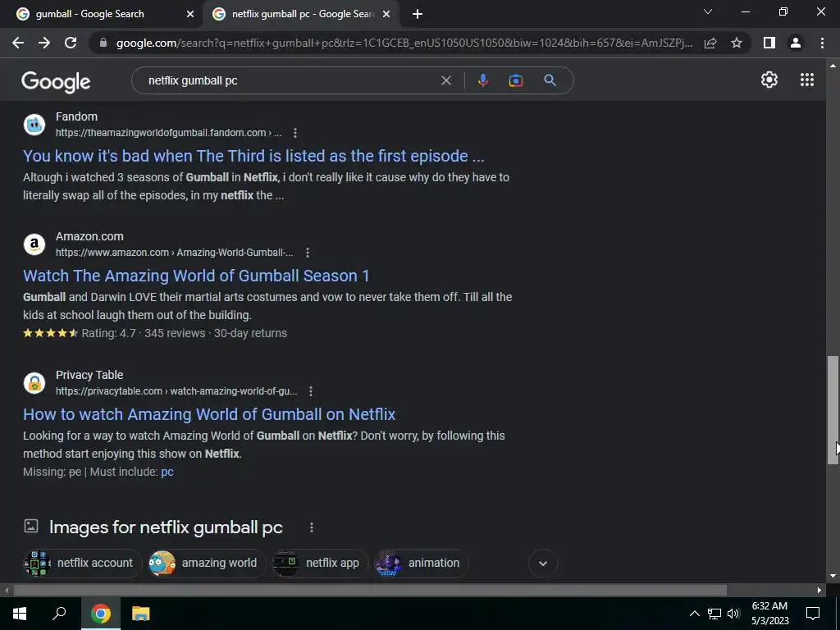Click the browser address bar URL
This screenshot has height=630, width=840.
(x=404, y=43)
